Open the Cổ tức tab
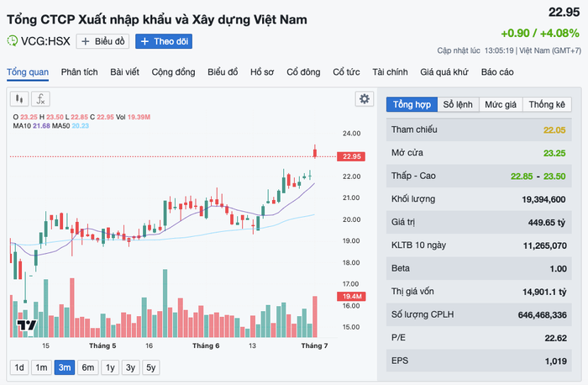Viewport: 588px width, 385px height. (346, 72)
